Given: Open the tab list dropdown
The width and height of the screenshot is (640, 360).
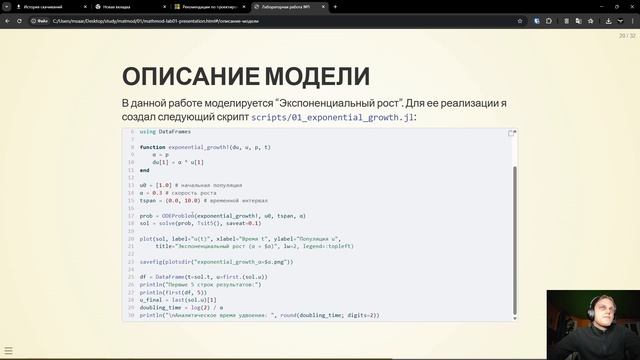Looking at the screenshot, I should 7,7.
